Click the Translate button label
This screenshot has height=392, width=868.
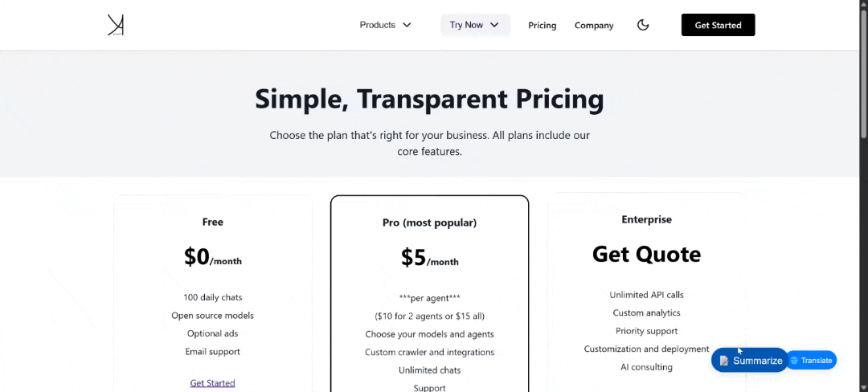coord(816,361)
